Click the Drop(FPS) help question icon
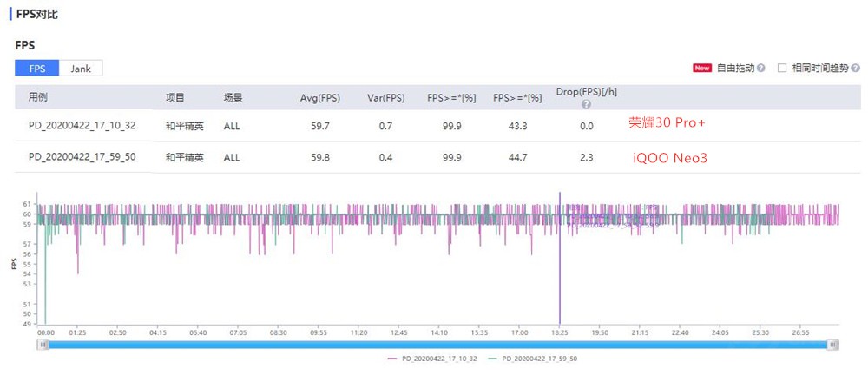 586,103
